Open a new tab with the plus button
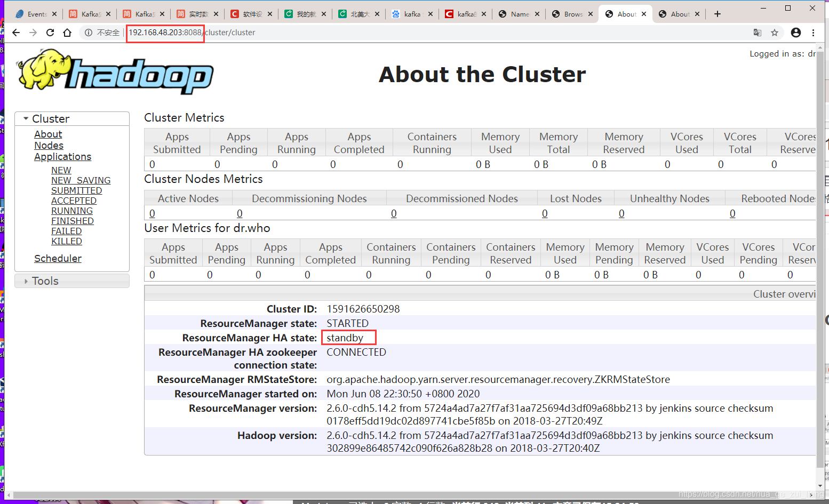Image resolution: width=829 pixels, height=504 pixels. [x=718, y=14]
